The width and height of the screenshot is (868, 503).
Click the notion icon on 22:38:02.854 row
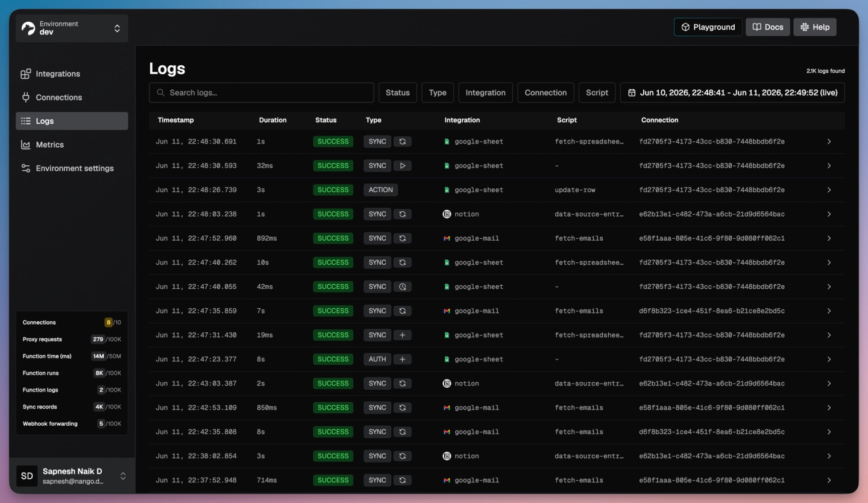(x=447, y=456)
